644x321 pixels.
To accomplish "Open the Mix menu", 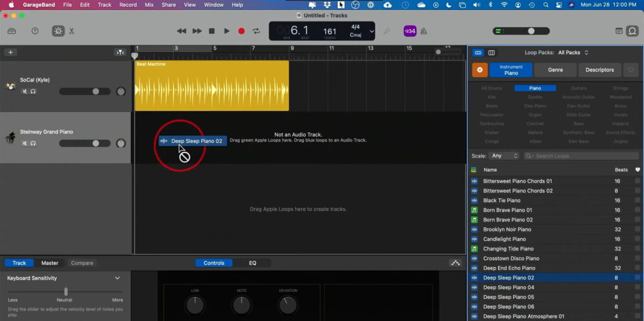I will click(149, 5).
